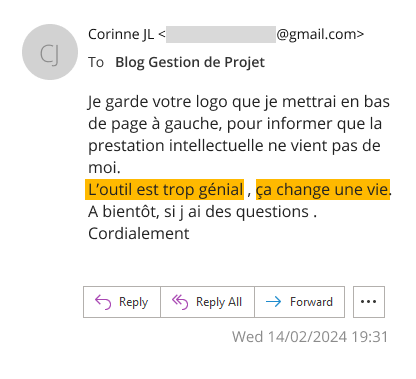Image resolution: width=416 pixels, height=379 pixels.
Task: Click the blue Forward arrow icon
Action: coord(273,302)
